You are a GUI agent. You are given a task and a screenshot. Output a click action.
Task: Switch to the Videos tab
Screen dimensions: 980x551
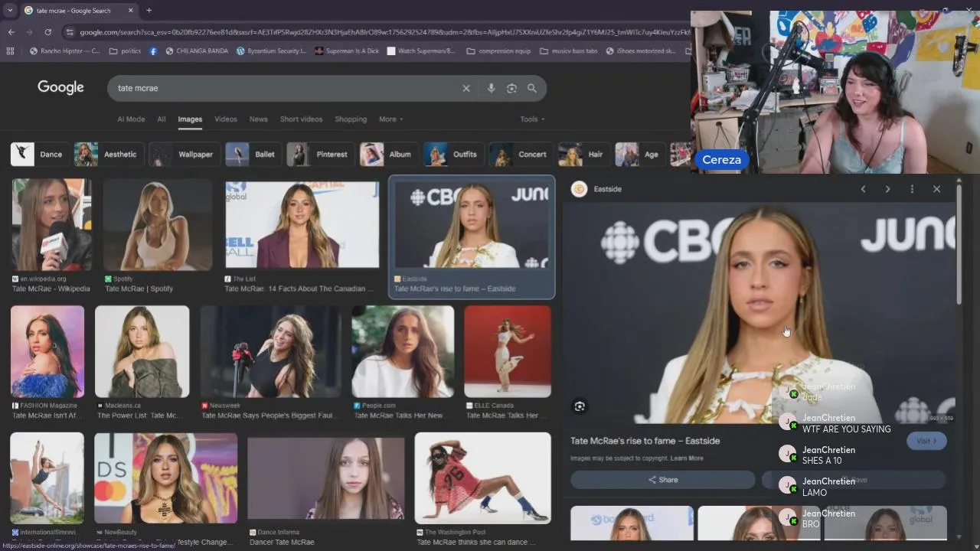point(226,119)
